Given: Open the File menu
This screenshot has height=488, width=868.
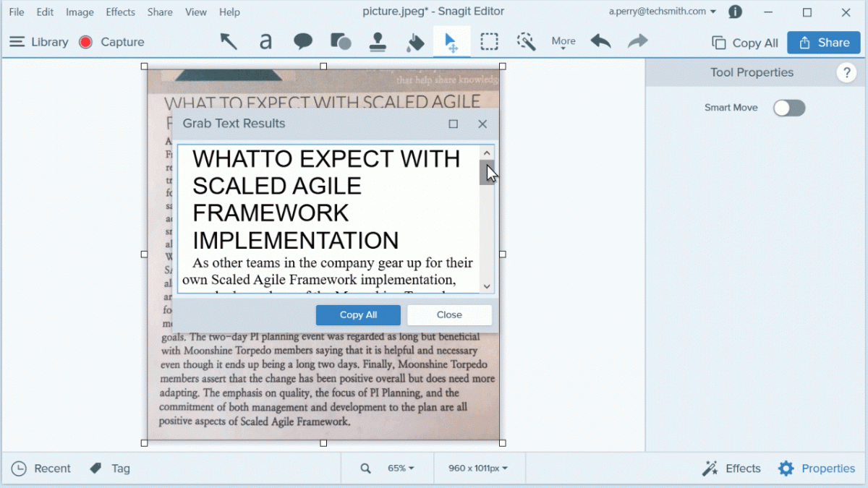Looking at the screenshot, I should 16,12.
